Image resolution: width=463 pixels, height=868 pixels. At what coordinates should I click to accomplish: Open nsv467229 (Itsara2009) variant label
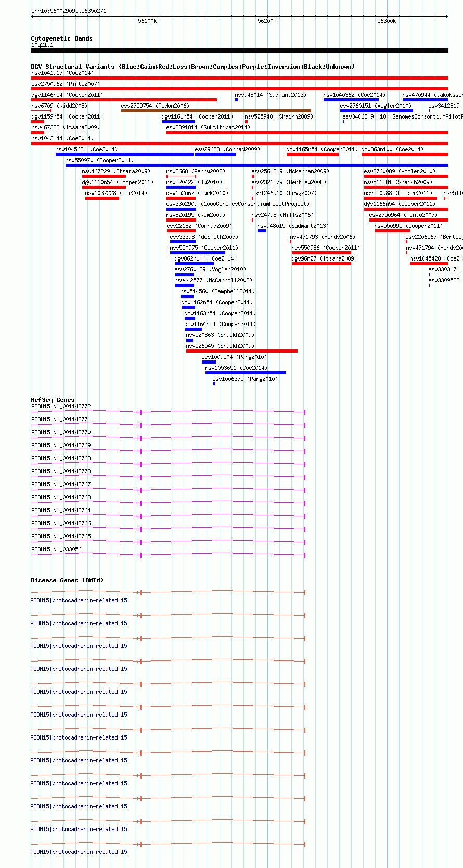[x=116, y=171]
